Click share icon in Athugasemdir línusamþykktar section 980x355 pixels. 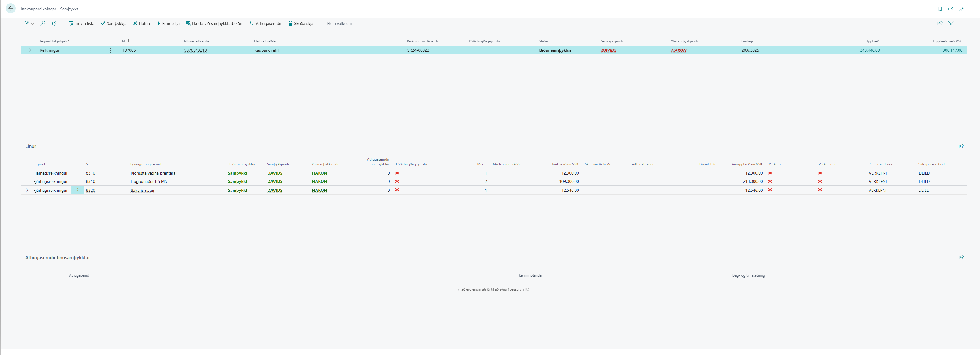coord(961,257)
